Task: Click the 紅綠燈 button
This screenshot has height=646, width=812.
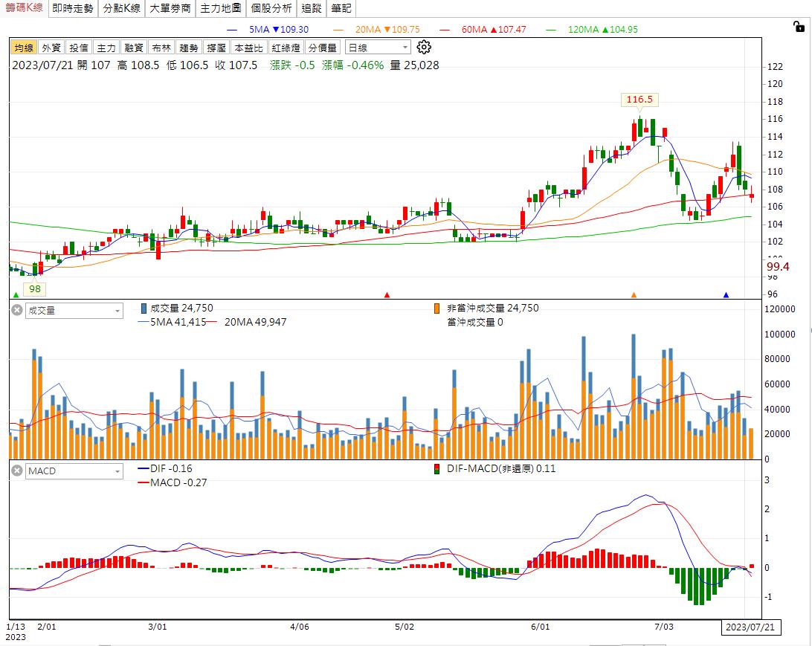Action: click(286, 48)
